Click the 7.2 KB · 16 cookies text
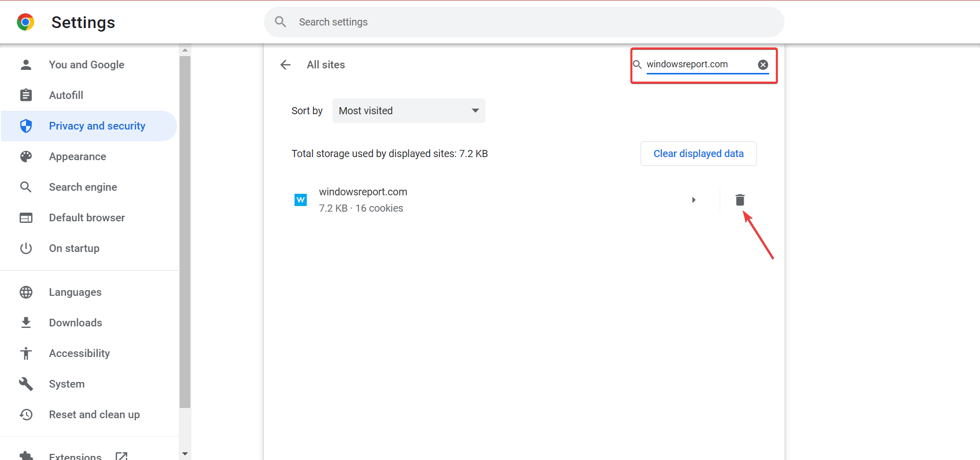The height and width of the screenshot is (460, 980). coord(361,208)
